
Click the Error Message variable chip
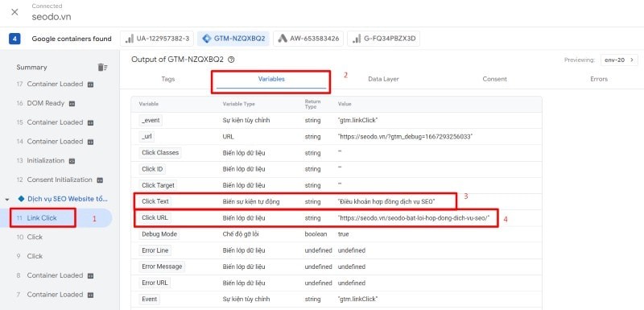pyautogui.click(x=162, y=267)
